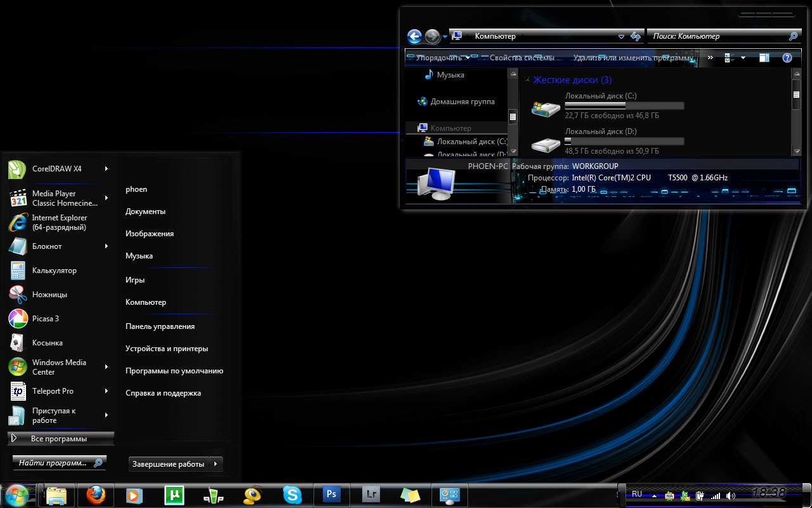This screenshot has width=812, height=508.
Task: Switch to Lightroom in the taskbar
Action: (370, 494)
